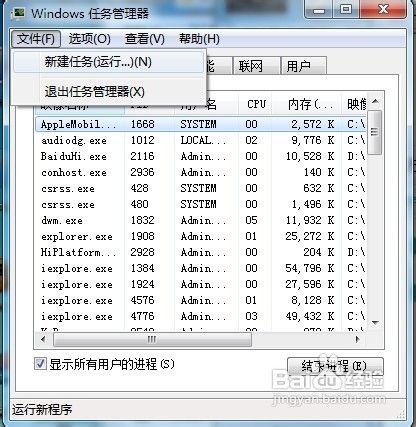Image resolution: width=416 pixels, height=427 pixels.
Task: Close the Task Manager window
Action: click(x=382, y=10)
